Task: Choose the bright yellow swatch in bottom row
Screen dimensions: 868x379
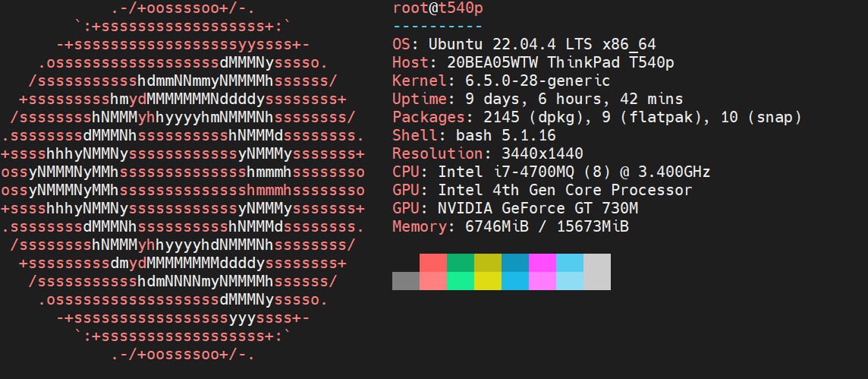Action: click(488, 281)
